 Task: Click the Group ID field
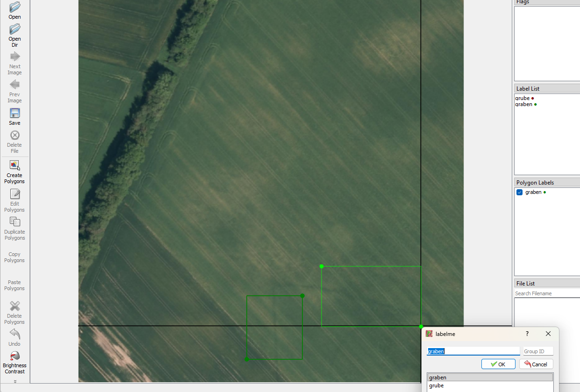537,351
